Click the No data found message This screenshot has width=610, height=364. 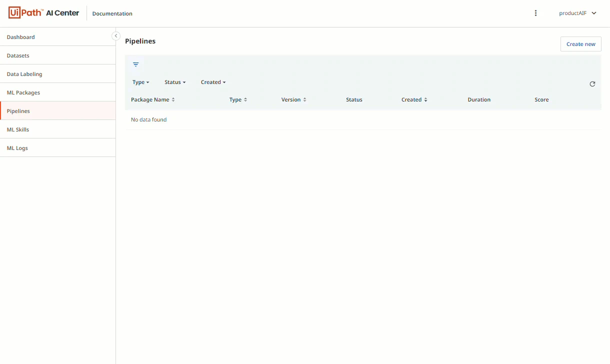point(148,119)
